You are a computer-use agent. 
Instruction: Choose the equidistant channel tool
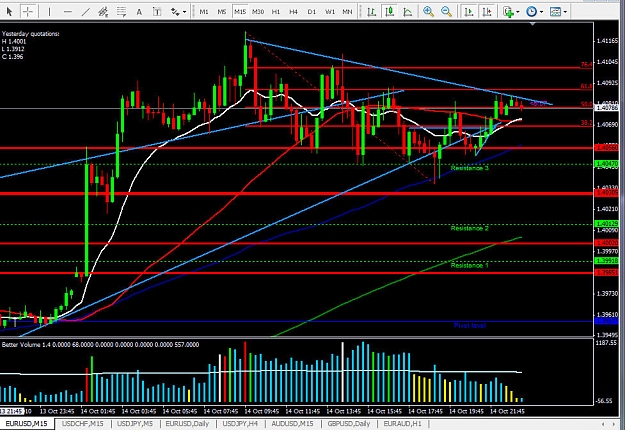(104, 12)
